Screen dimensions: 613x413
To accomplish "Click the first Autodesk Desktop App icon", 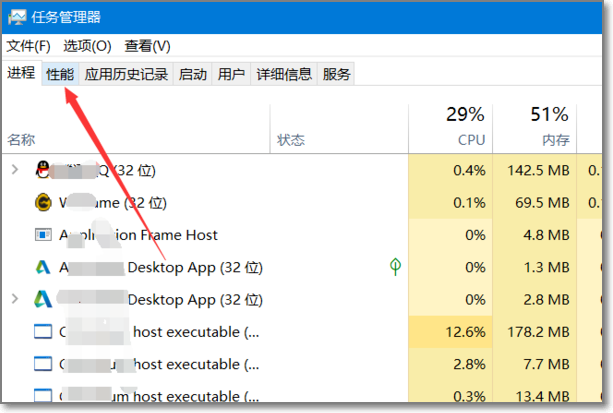I will coord(43,268).
